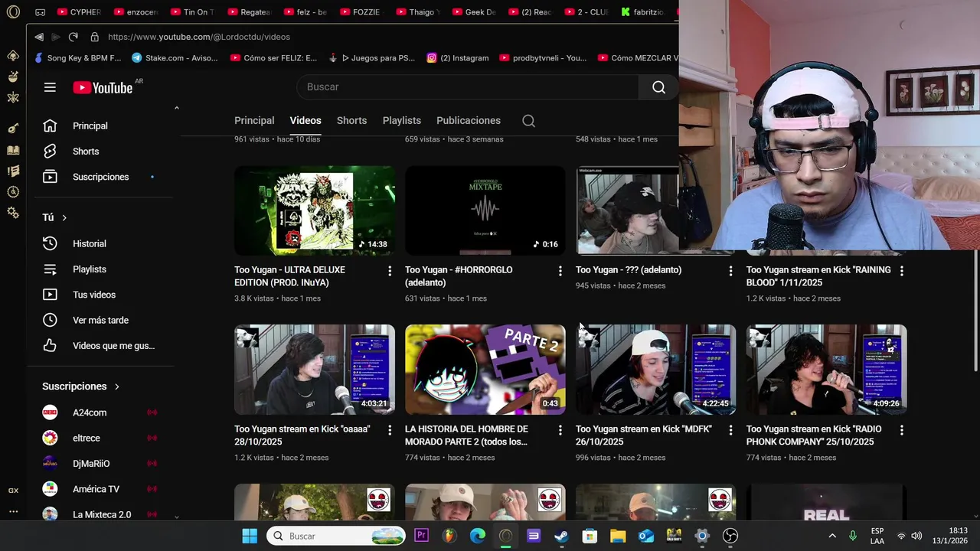Viewport: 980px width, 551px height.
Task: Open options for stream "MDFK" video
Action: 730,430
